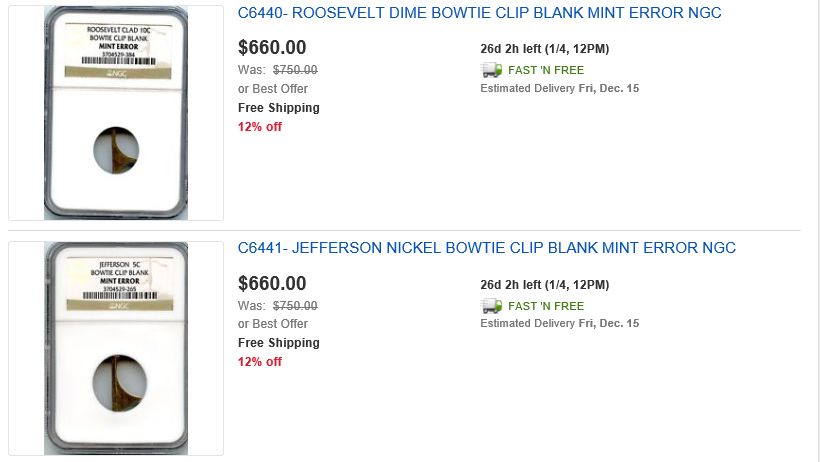Open the Jefferson Nickel coin slab thumbnail

click(116, 348)
